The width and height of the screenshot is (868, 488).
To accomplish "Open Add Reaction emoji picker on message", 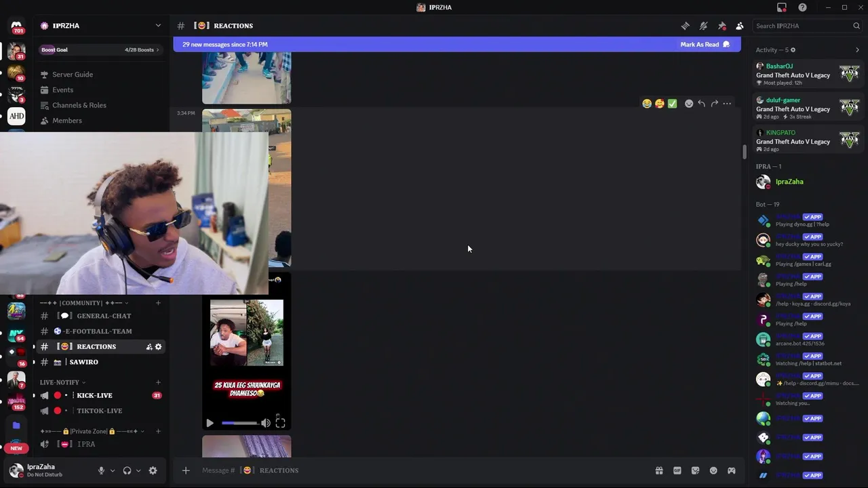I will click(x=689, y=104).
